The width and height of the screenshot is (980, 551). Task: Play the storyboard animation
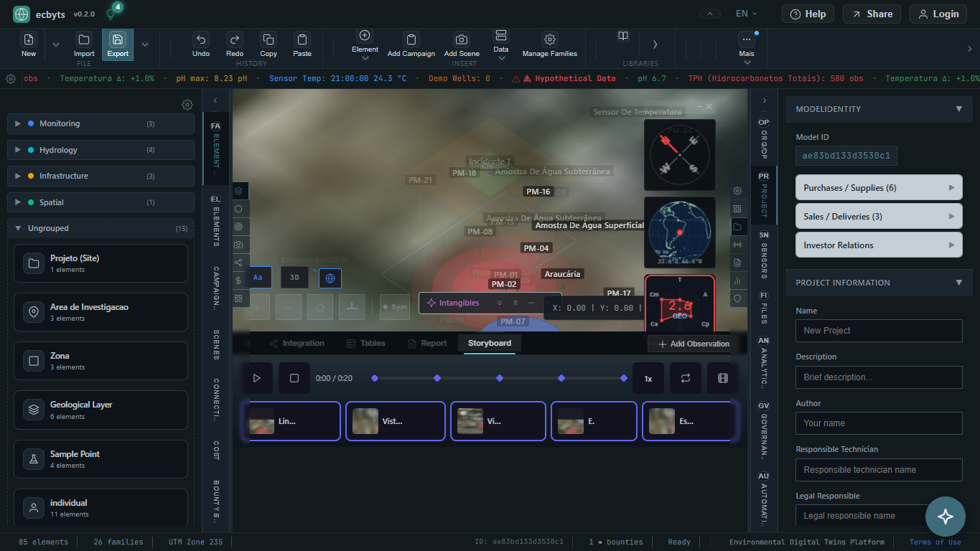257,378
